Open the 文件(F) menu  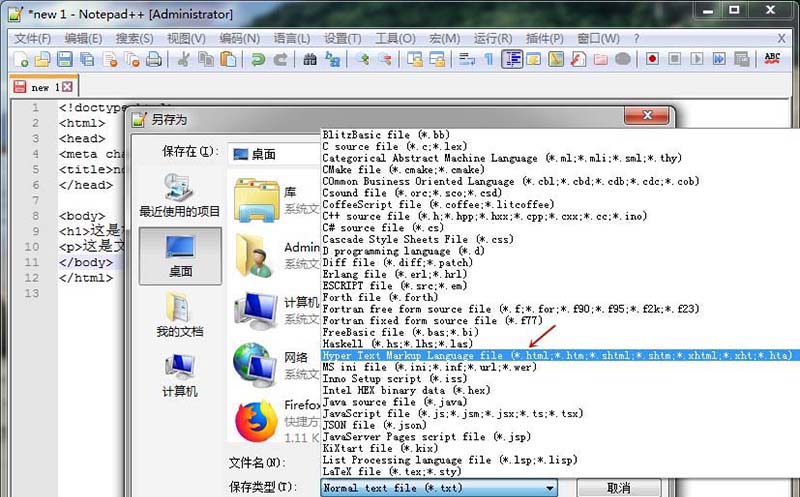(32, 38)
